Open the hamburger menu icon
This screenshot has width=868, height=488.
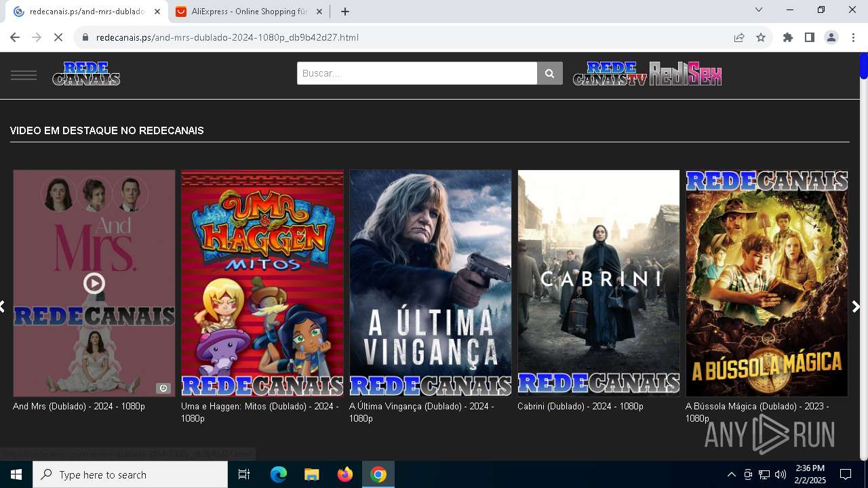coord(24,75)
